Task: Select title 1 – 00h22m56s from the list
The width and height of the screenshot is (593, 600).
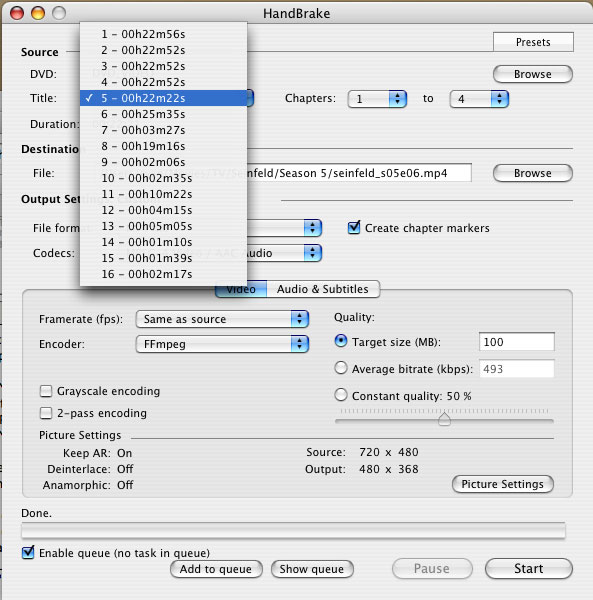Action: 163,34
